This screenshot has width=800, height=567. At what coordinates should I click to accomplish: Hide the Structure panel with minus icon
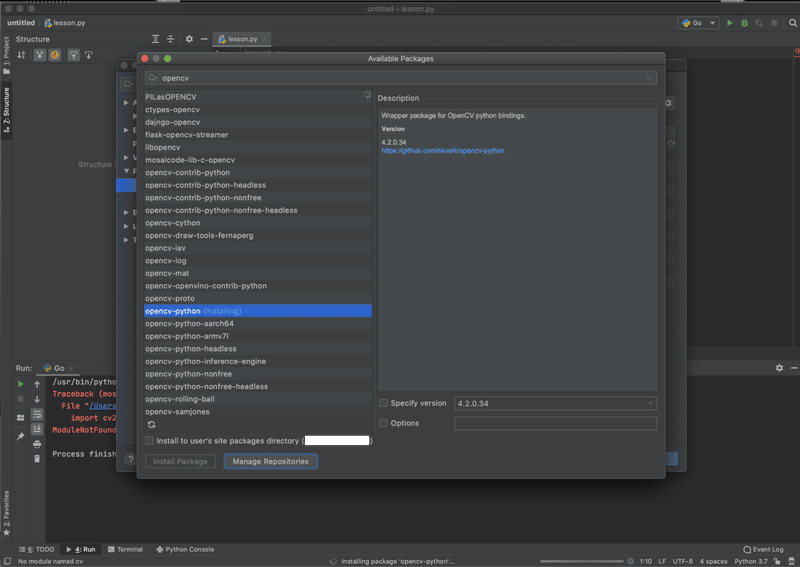pyautogui.click(x=204, y=39)
